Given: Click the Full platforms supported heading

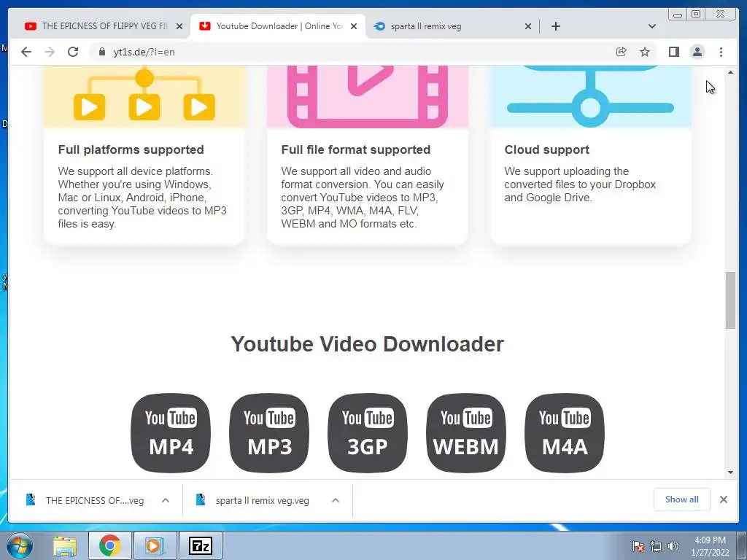Looking at the screenshot, I should tap(131, 149).
